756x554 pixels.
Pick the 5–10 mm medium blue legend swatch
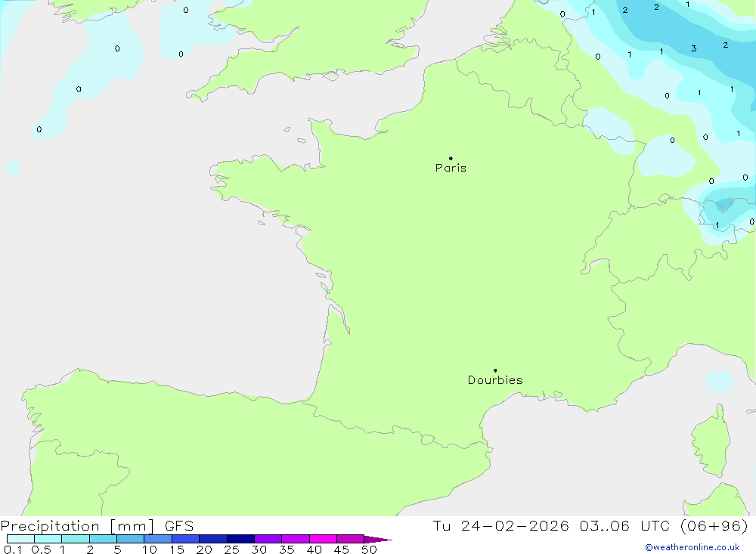point(130,539)
